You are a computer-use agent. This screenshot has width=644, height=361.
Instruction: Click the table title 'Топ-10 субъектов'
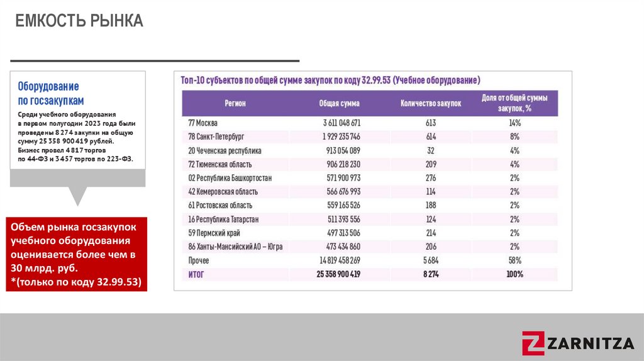[x=330, y=80]
